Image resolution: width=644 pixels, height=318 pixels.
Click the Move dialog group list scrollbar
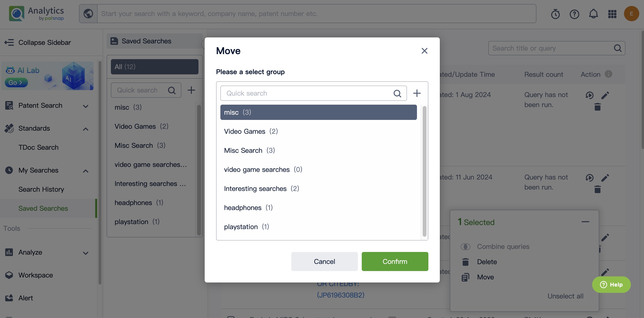click(424, 171)
